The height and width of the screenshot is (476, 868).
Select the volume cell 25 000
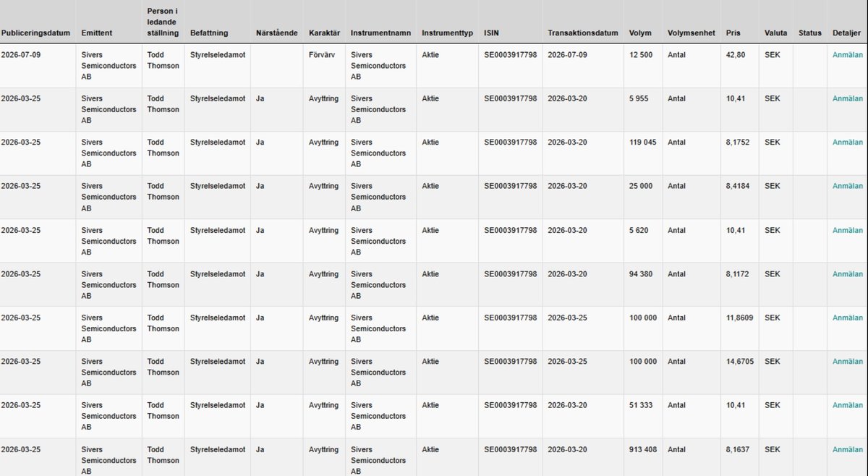click(x=641, y=186)
